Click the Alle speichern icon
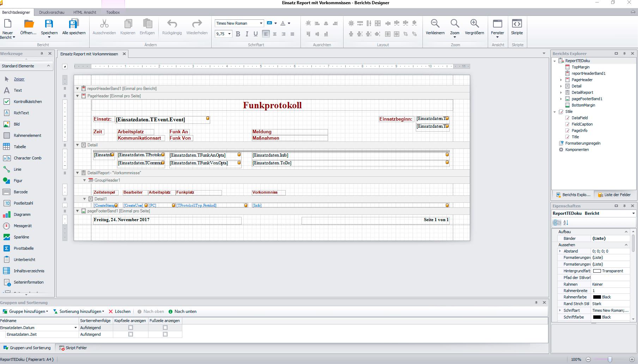The height and width of the screenshot is (364, 638). [74, 24]
